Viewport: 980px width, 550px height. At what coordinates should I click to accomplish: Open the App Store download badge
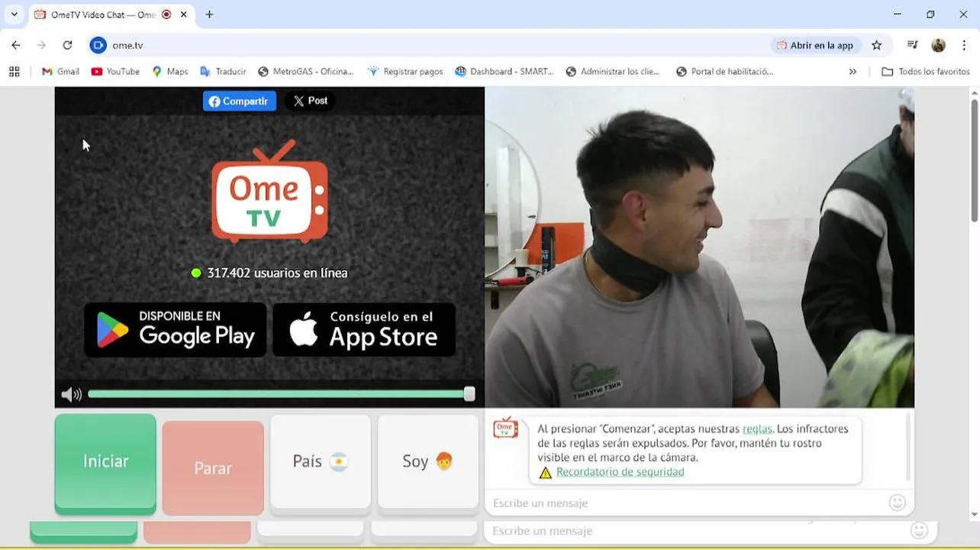(x=364, y=329)
